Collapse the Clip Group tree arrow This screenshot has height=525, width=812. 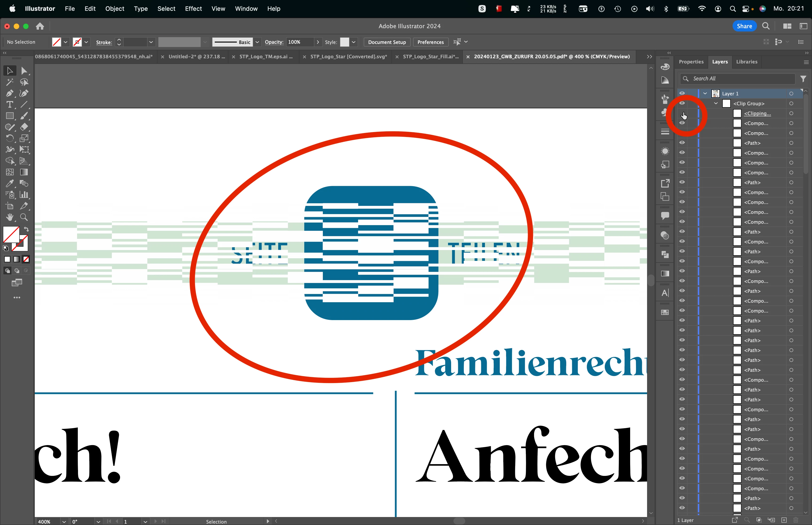pos(716,103)
